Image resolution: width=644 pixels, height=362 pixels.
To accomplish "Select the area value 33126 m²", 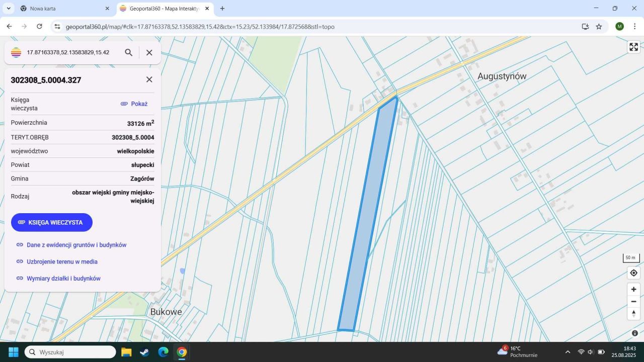I will (141, 123).
